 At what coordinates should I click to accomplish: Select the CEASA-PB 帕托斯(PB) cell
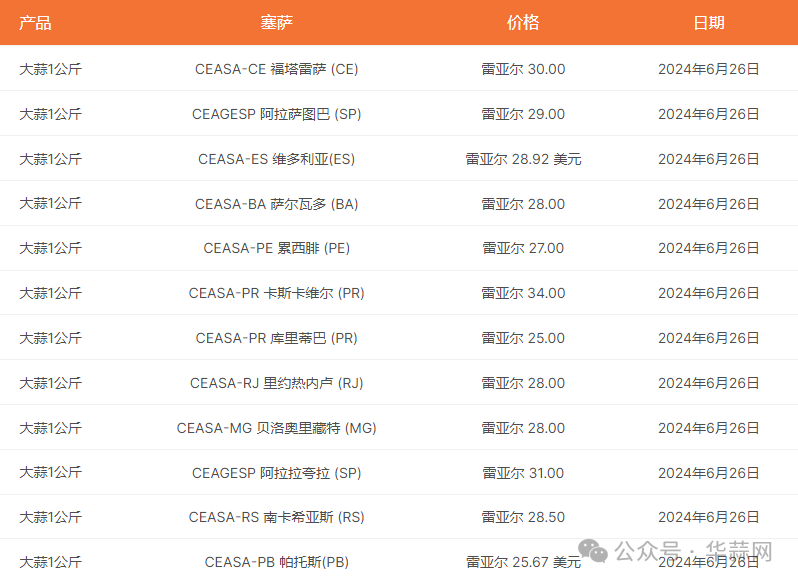276,562
